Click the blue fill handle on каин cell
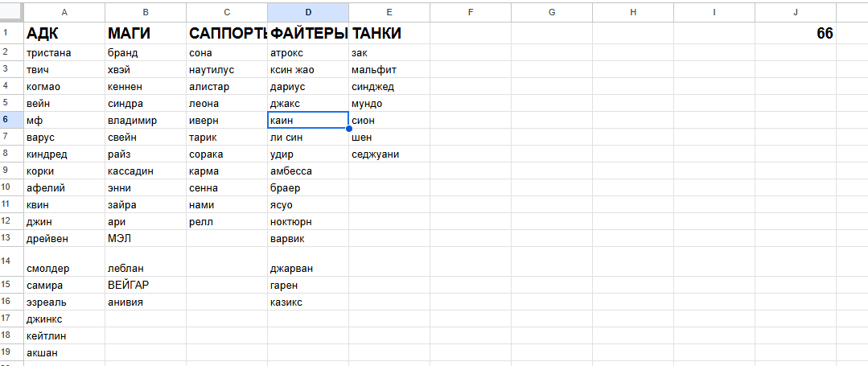 349,129
